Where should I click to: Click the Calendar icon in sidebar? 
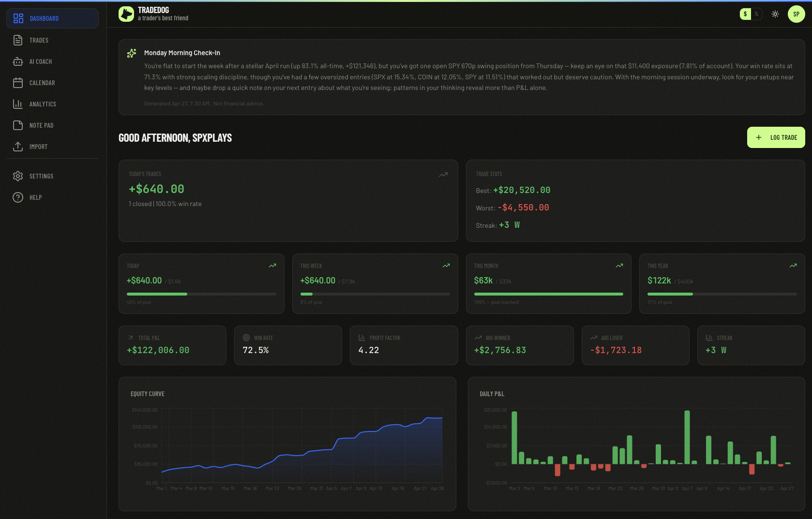[x=18, y=83]
